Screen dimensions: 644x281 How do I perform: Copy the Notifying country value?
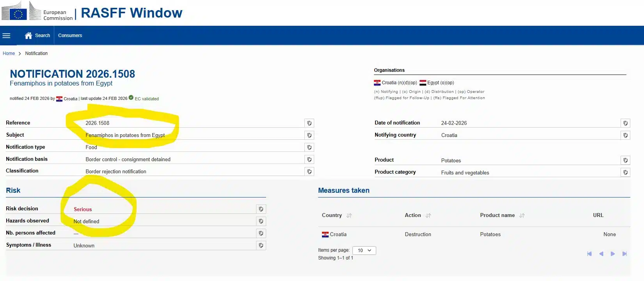tap(625, 135)
